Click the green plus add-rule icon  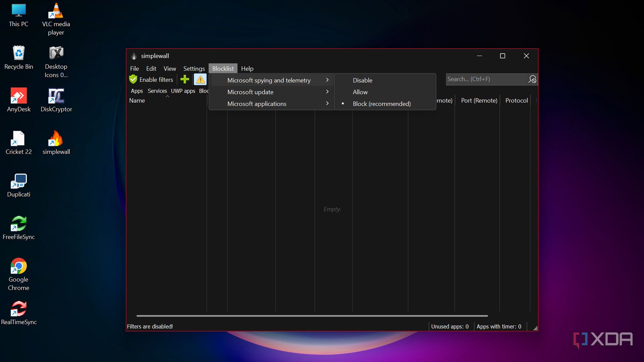click(185, 79)
